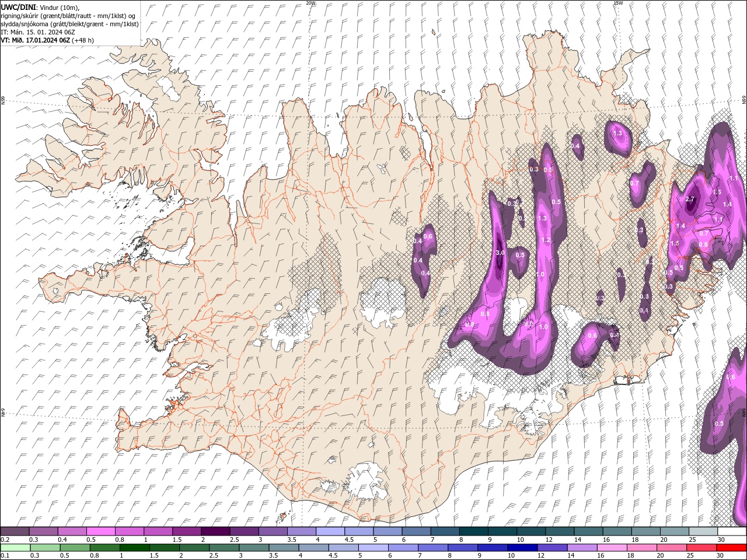
Task: Click the '(+48 h)' forecast offset text
Action: click(83, 40)
